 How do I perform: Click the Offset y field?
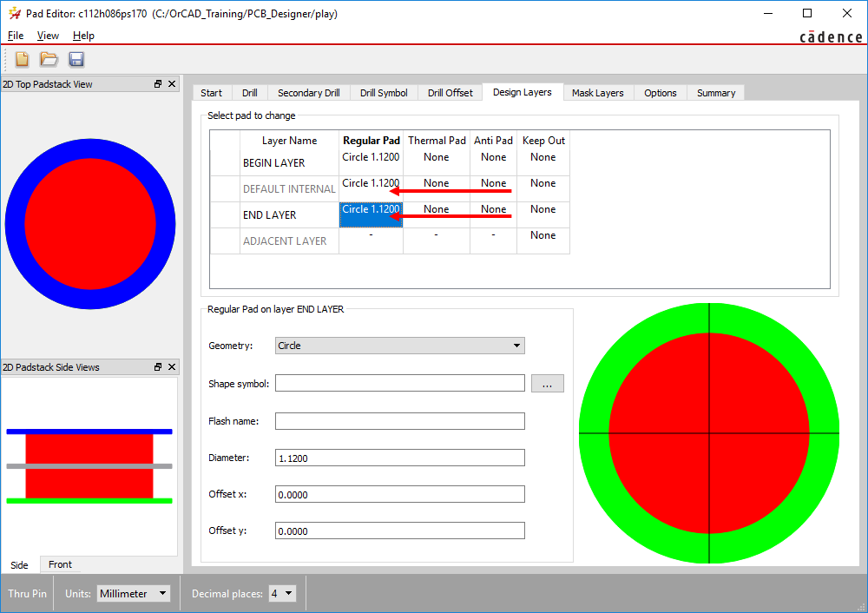(399, 531)
